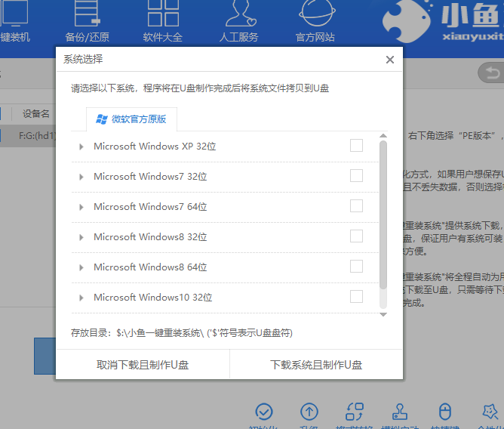This screenshot has height=429, width=504.
Task: Click 下载系统且制作U盘 button
Action: tap(316, 365)
